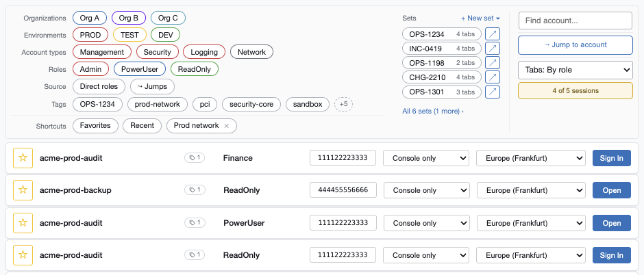The width and height of the screenshot is (644, 275).
Task: Launch the OPS-1234 set with its arrow icon
Action: (493, 34)
